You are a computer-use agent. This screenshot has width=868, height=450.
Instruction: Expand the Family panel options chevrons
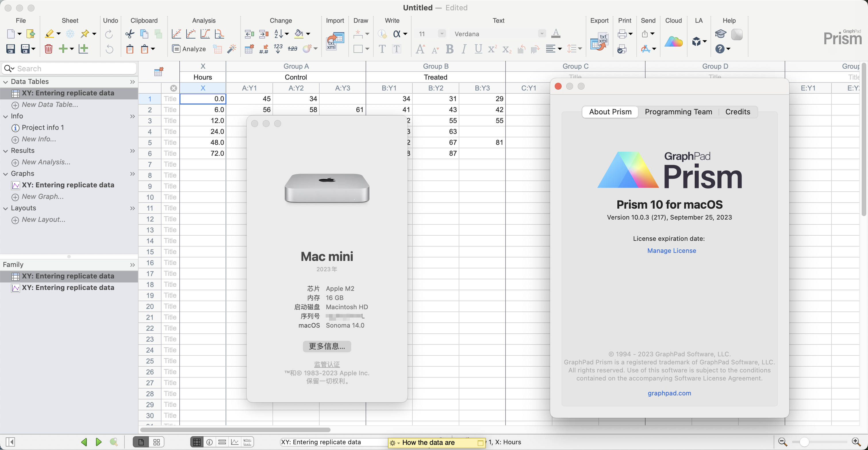pos(132,265)
